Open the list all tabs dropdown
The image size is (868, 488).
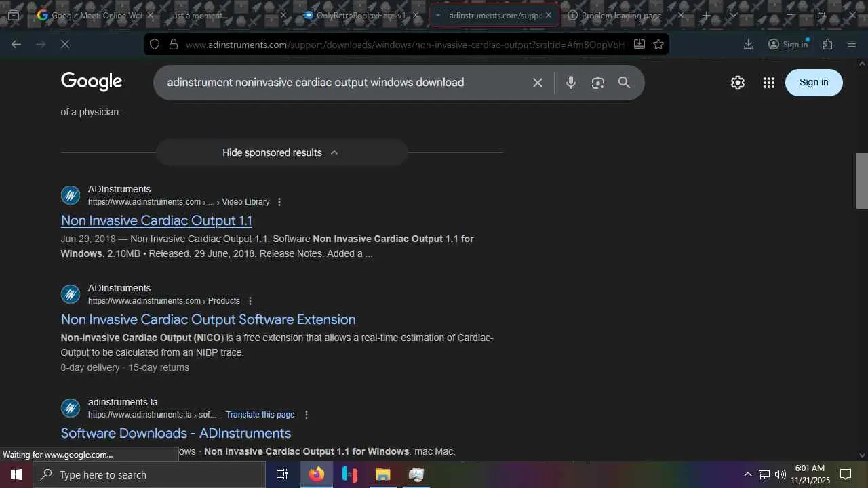733,15
